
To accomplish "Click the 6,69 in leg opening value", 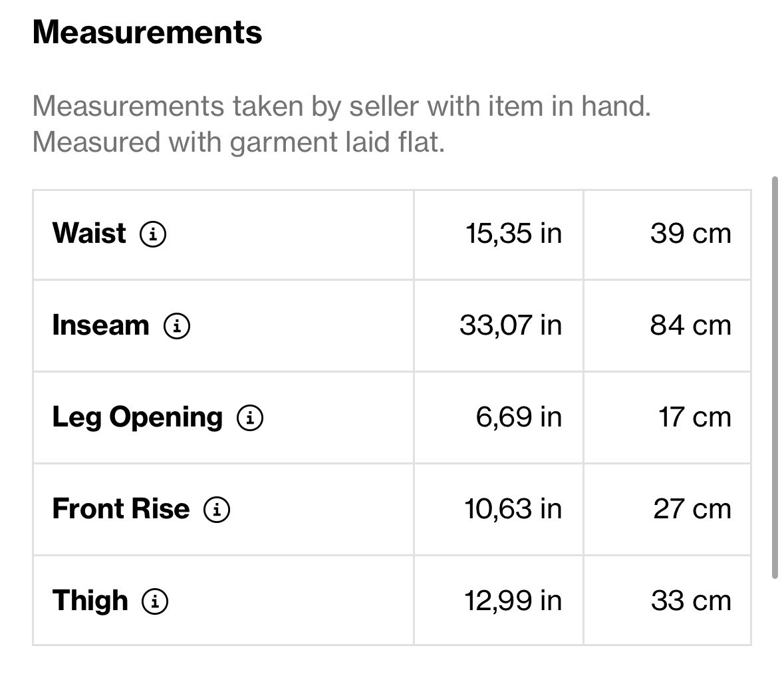I will click(519, 417).
